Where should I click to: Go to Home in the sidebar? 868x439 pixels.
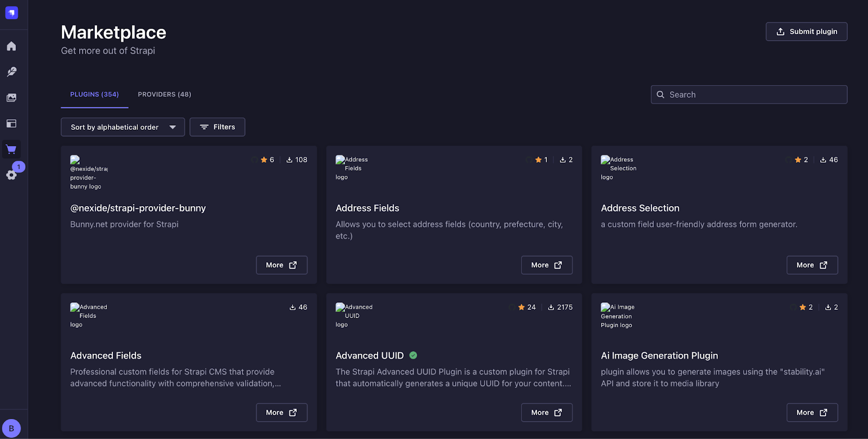[11, 46]
